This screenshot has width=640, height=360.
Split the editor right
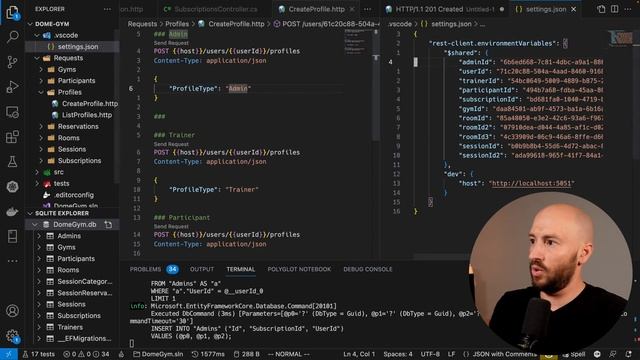(614, 9)
